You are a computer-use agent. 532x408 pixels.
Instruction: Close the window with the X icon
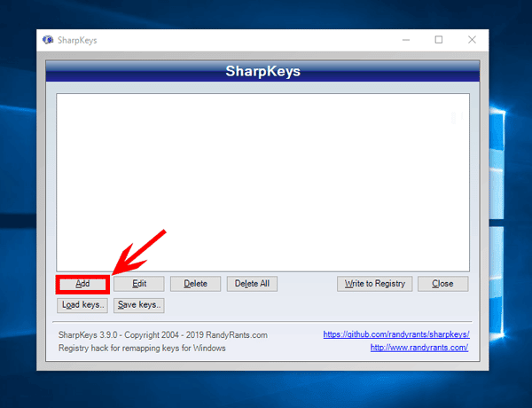(472, 40)
